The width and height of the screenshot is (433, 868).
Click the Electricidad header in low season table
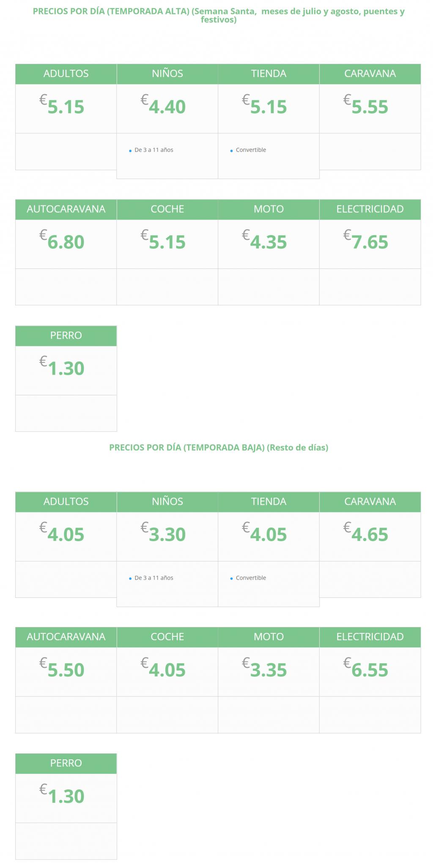coord(370,637)
